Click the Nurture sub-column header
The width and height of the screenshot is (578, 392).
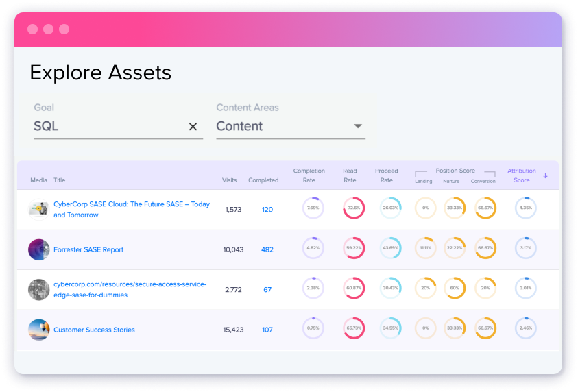coord(451,181)
